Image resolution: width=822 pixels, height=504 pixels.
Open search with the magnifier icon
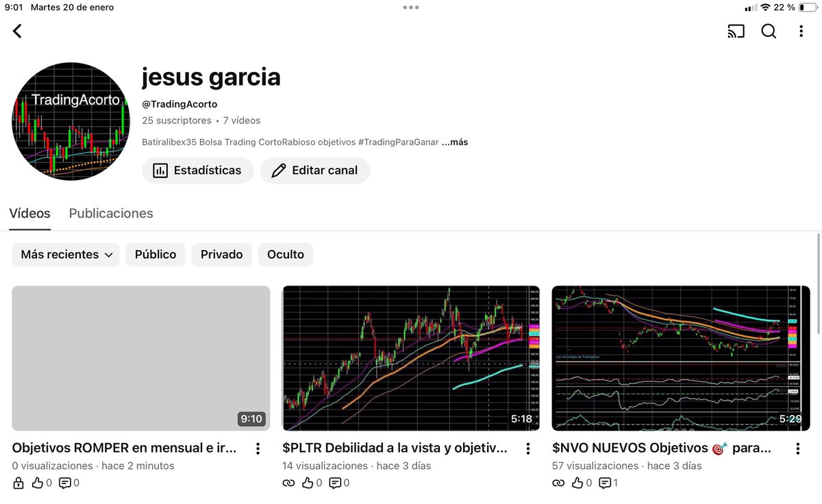[x=769, y=32]
